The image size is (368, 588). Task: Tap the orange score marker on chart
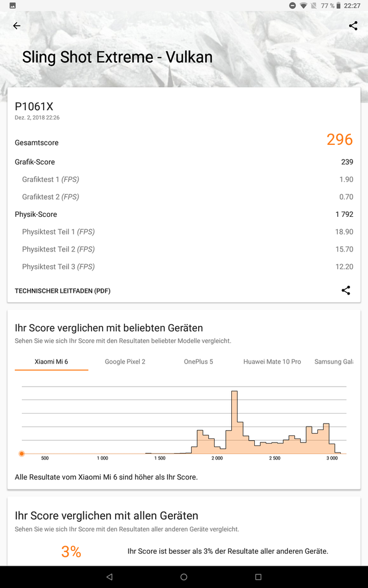[x=22, y=454]
